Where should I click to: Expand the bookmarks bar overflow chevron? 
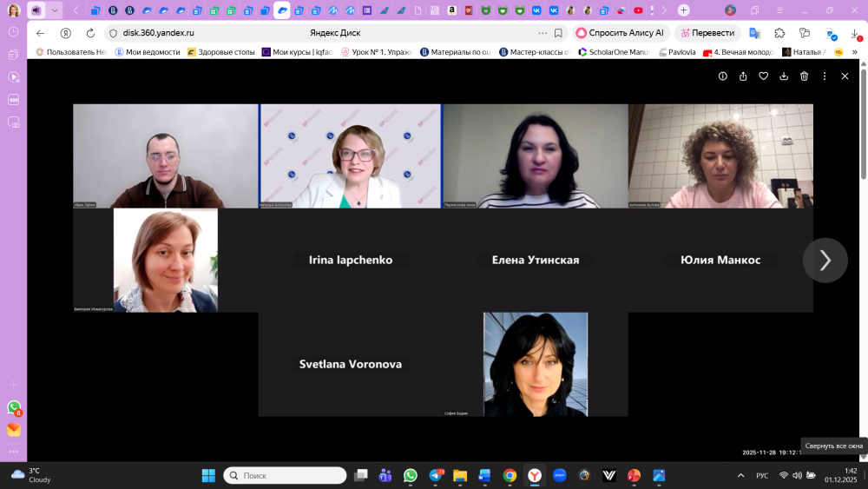tap(855, 52)
